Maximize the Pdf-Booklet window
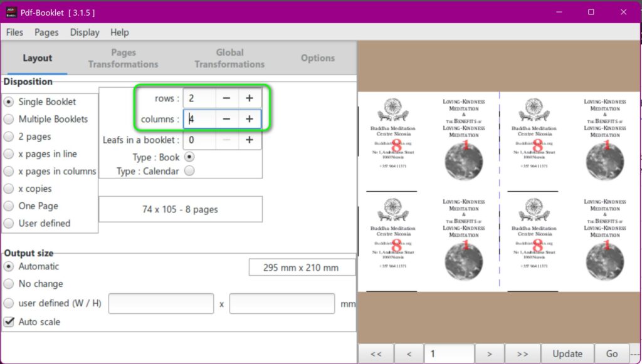 [591, 13]
